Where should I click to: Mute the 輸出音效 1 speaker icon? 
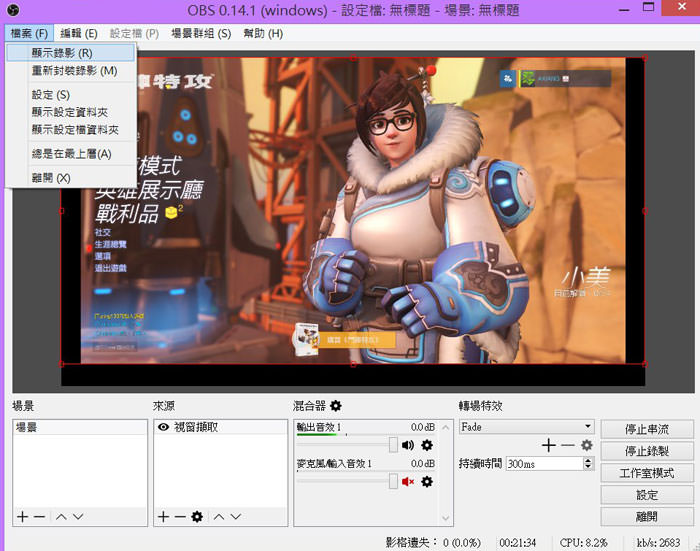click(x=408, y=445)
